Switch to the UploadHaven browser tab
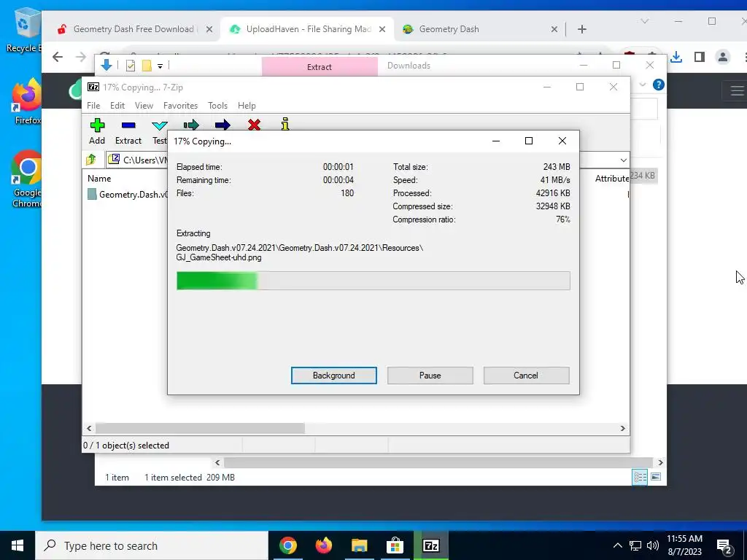This screenshot has height=560, width=747. click(x=307, y=29)
